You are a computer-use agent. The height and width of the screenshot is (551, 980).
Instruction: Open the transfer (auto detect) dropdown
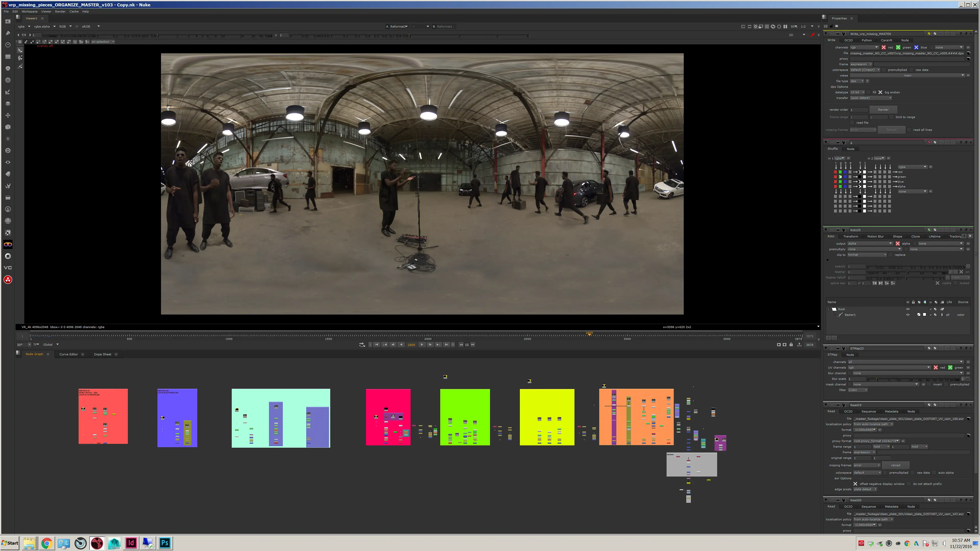871,98
